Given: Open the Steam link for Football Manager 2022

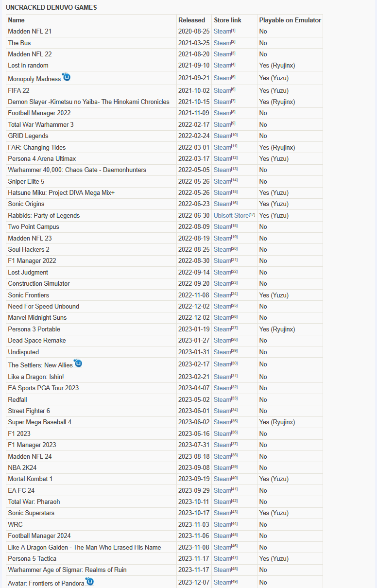Looking at the screenshot, I should (223, 113).
